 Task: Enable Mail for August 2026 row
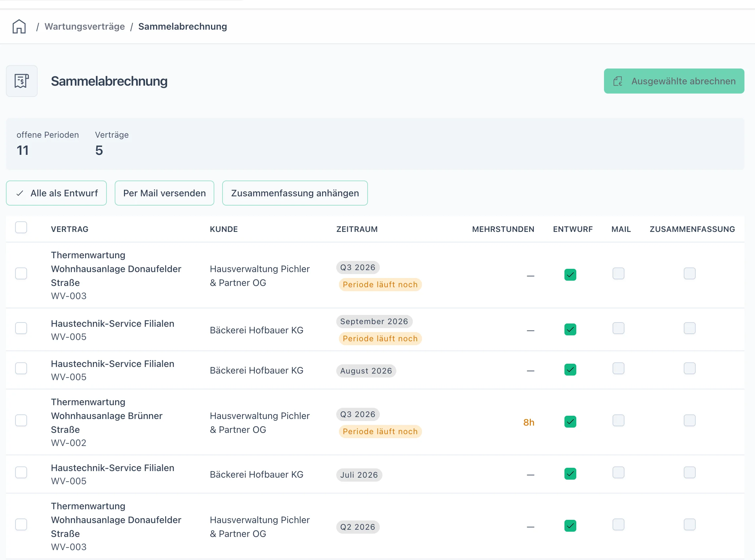click(619, 369)
